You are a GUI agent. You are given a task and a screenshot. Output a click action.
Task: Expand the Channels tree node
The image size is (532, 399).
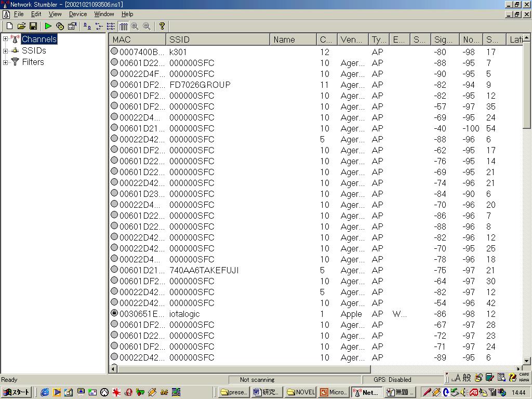coord(5,39)
